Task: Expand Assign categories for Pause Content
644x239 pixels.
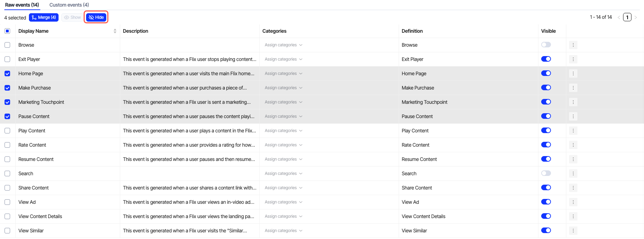Action: pyautogui.click(x=283, y=116)
